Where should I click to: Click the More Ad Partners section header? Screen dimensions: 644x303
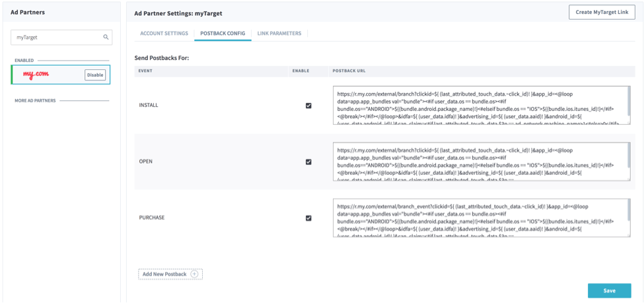coord(35,101)
